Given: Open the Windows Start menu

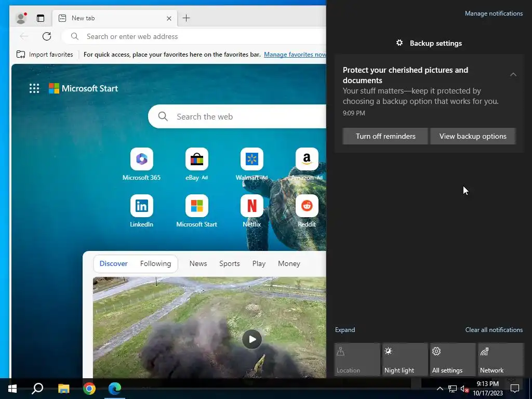Looking at the screenshot, I should coord(12,389).
